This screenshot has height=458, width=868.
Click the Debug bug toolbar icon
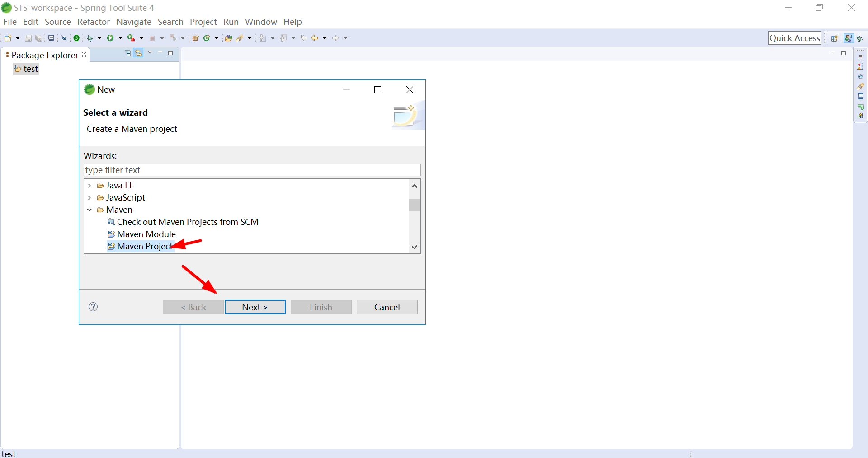click(x=90, y=38)
